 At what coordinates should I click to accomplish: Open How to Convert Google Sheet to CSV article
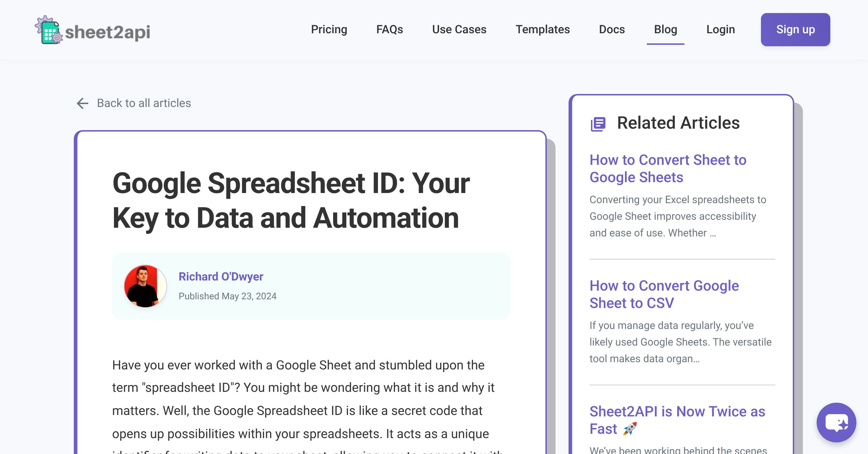664,294
